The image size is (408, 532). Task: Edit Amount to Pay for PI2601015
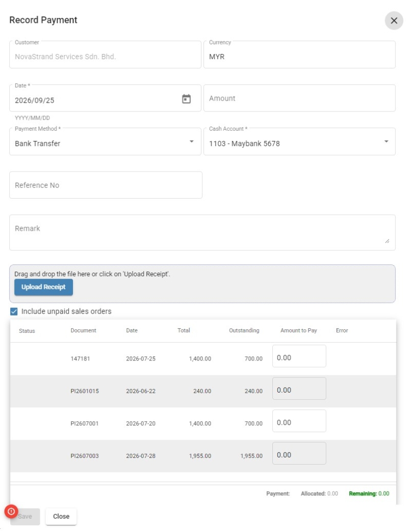(299, 389)
